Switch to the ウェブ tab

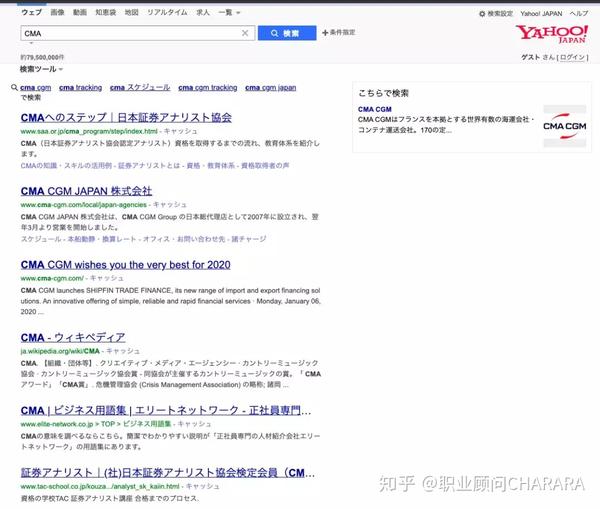click(x=31, y=13)
